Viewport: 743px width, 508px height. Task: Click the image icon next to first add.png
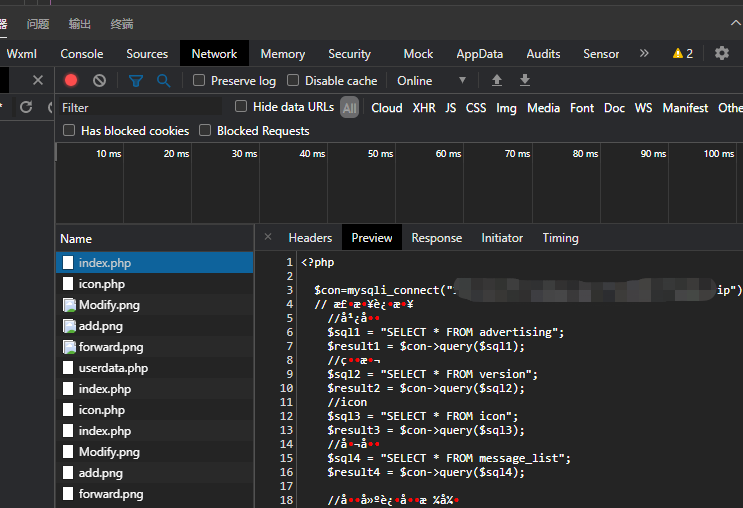69,326
